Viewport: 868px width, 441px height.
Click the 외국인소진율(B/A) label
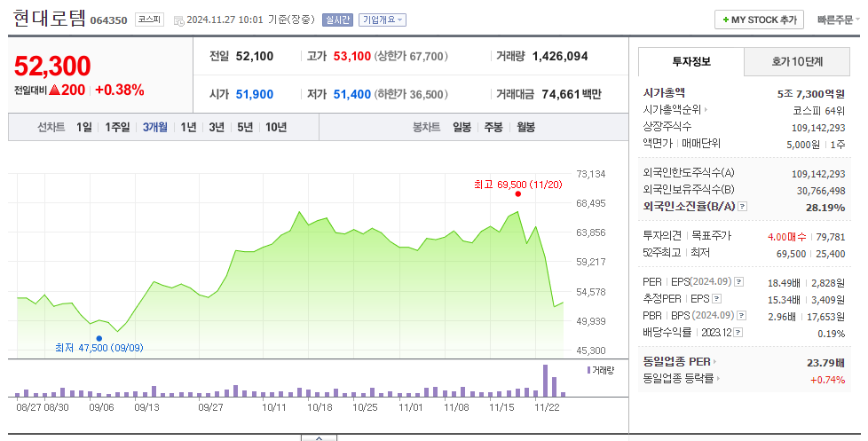689,207
